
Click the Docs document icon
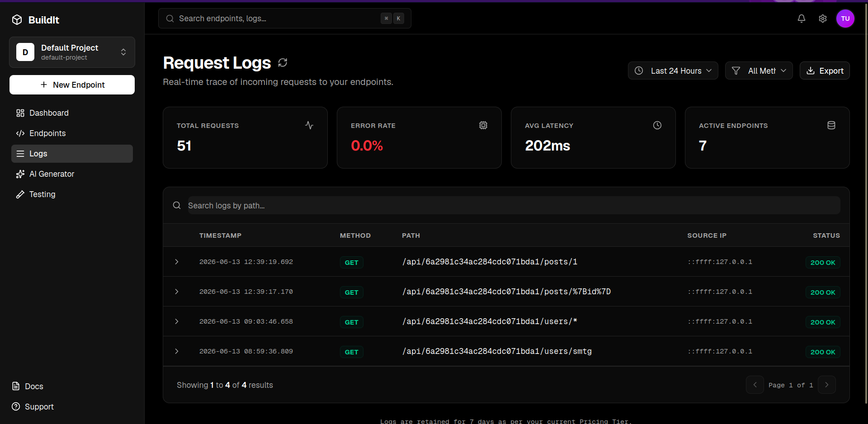(16, 386)
